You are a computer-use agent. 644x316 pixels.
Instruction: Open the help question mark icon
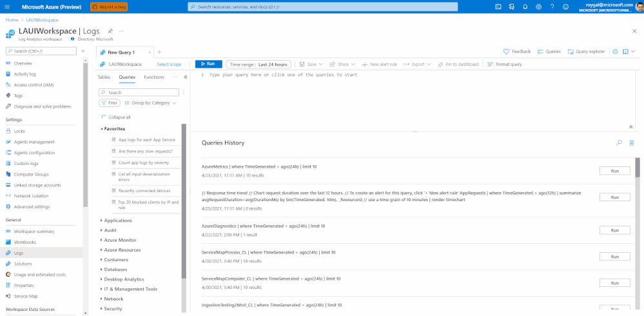(x=552, y=6)
